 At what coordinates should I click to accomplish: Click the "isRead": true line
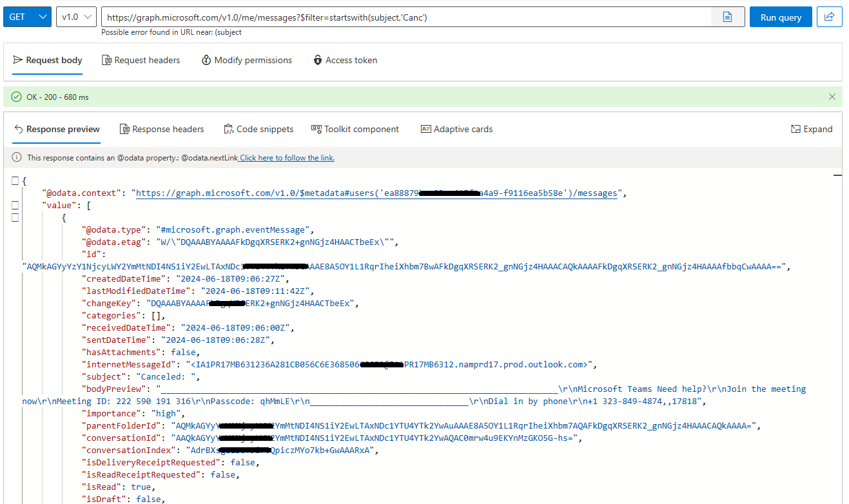(119, 487)
